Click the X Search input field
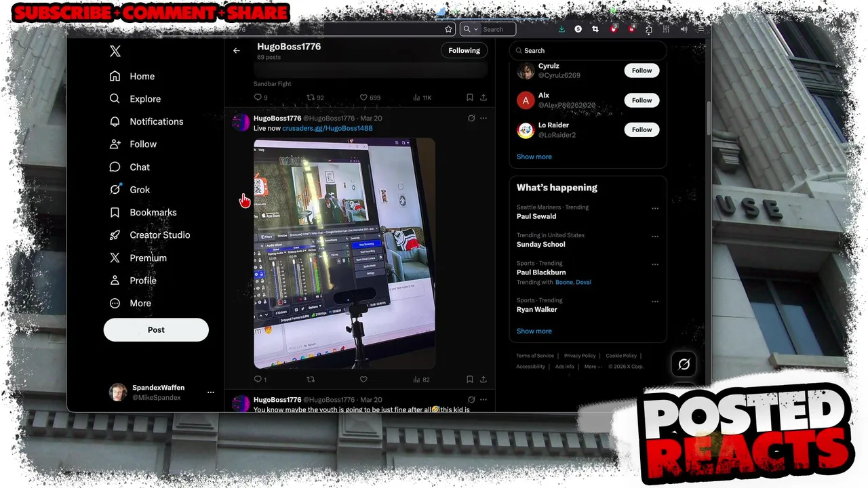Image resolution: width=868 pixels, height=488 pixels. pos(588,51)
